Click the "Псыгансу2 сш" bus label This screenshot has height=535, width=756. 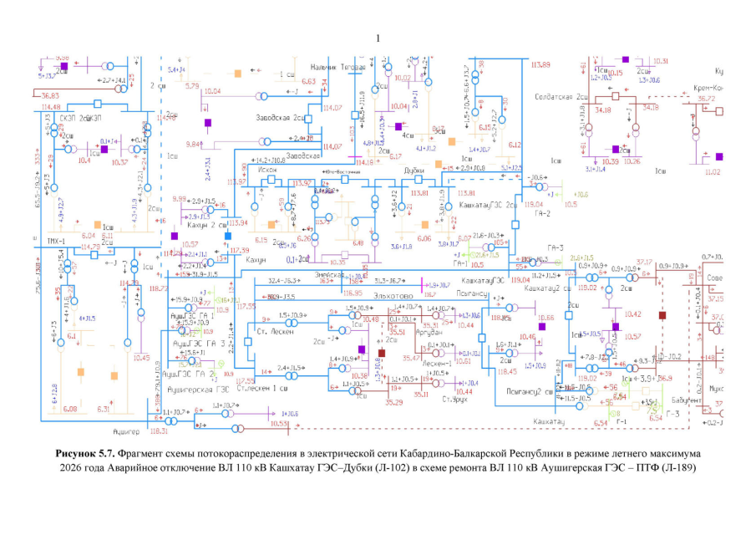pos(530,392)
